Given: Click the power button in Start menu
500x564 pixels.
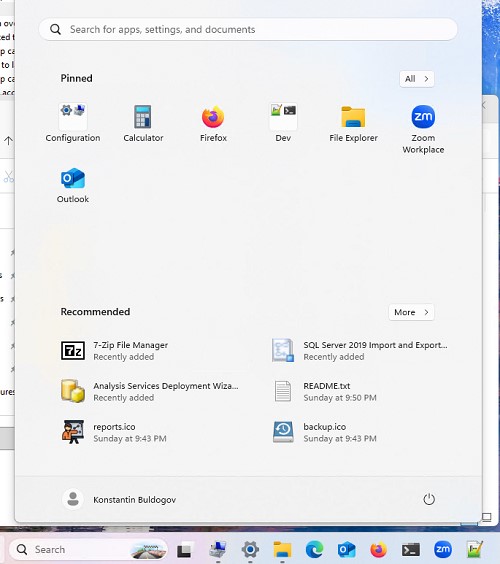Looking at the screenshot, I should click(x=429, y=499).
